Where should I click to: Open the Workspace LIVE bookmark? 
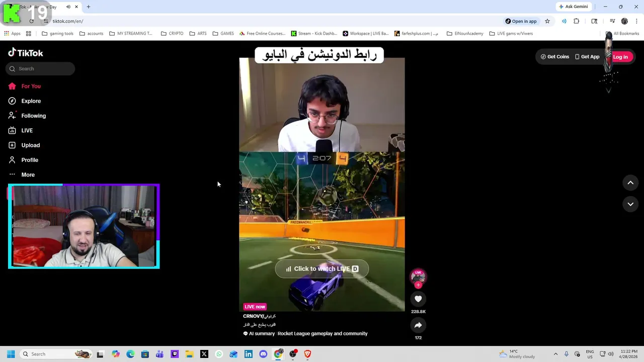click(366, 34)
